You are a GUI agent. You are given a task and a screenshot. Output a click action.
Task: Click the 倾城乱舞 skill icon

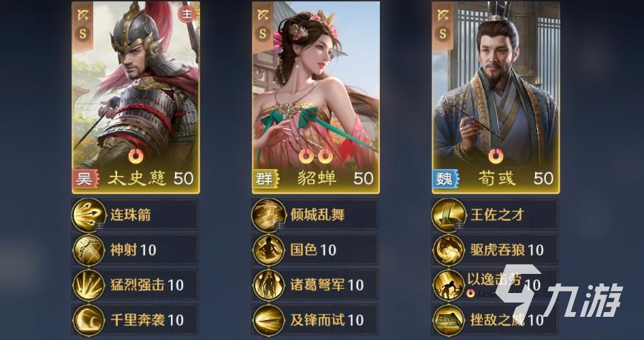pos(269,215)
